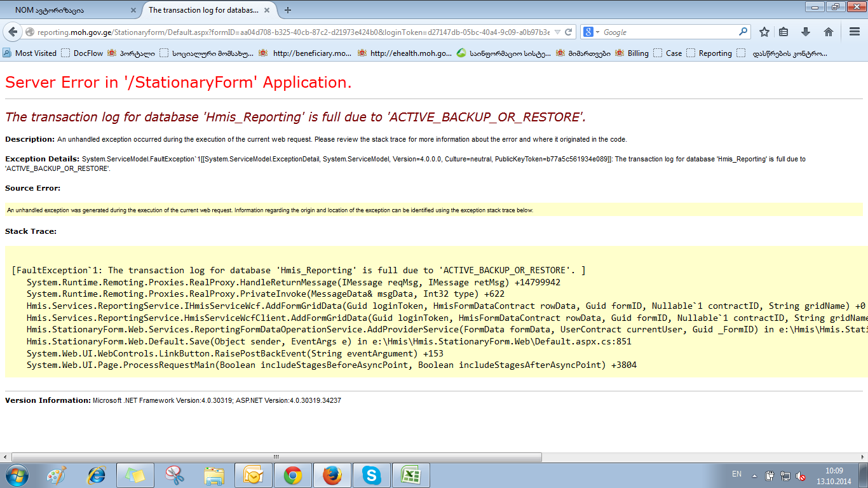Viewport: 868px width, 488px height.
Task: Show hidden system tray icons
Action: pos(754,475)
